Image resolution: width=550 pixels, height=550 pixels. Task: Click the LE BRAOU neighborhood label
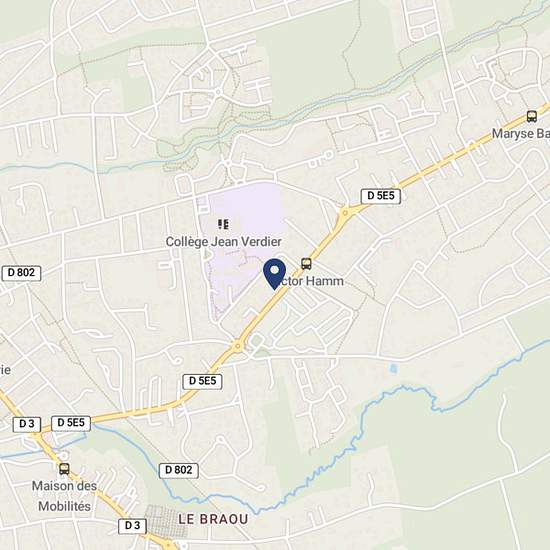(213, 519)
